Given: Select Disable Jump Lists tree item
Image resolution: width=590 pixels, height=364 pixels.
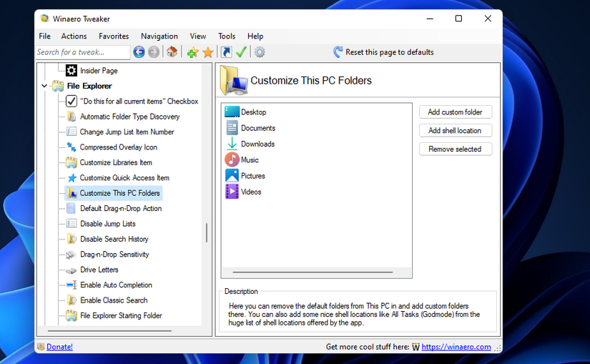Looking at the screenshot, I should click(107, 224).
